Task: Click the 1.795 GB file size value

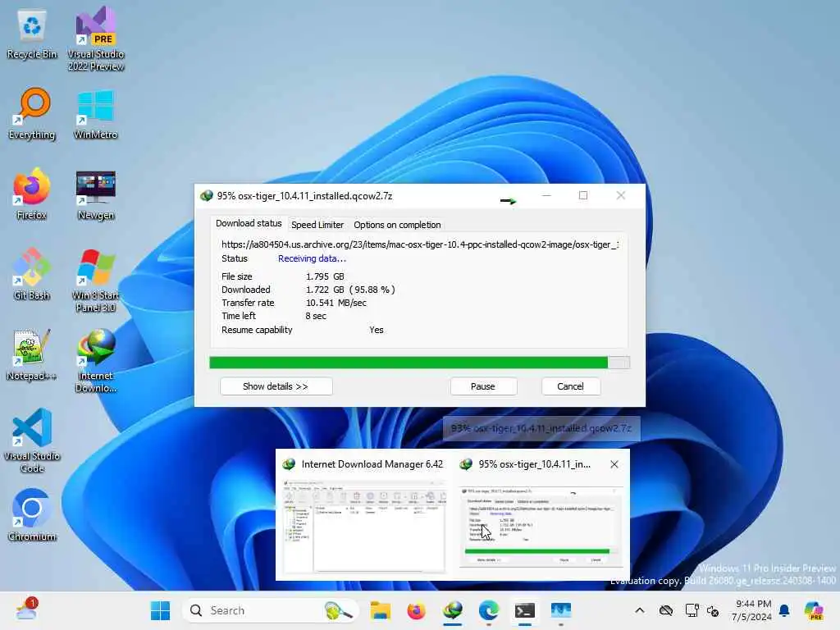Action: (x=325, y=276)
